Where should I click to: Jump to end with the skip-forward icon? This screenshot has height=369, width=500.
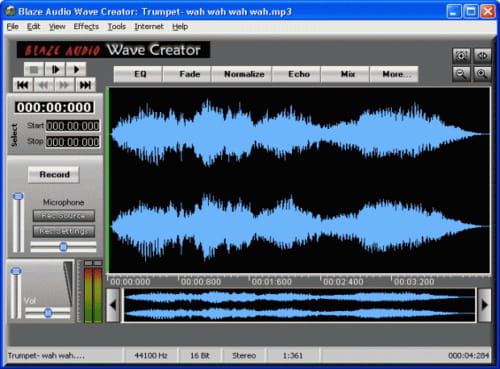[85, 85]
